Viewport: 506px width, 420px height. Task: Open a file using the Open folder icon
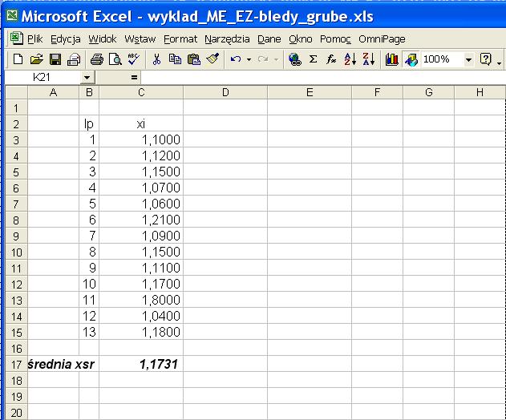click(36, 59)
